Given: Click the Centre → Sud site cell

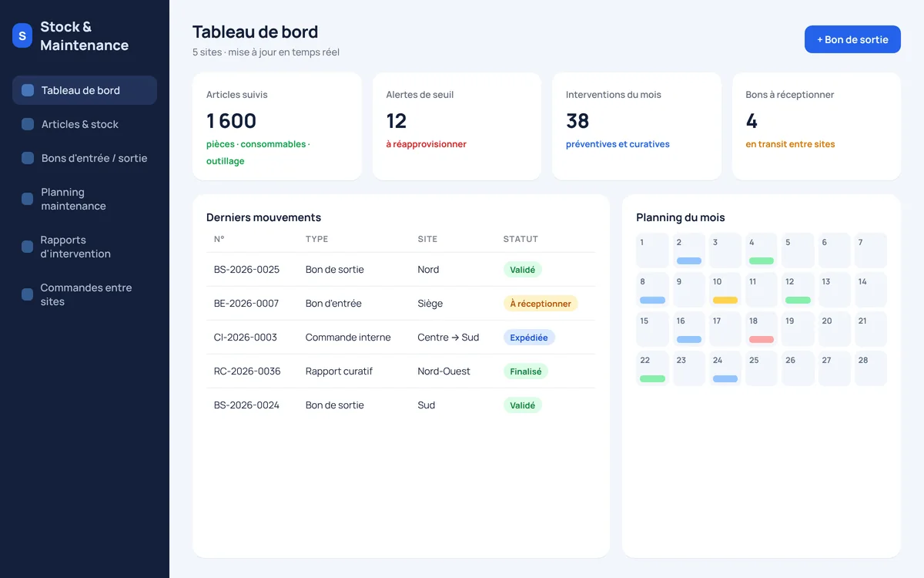Looking at the screenshot, I should click(448, 338).
